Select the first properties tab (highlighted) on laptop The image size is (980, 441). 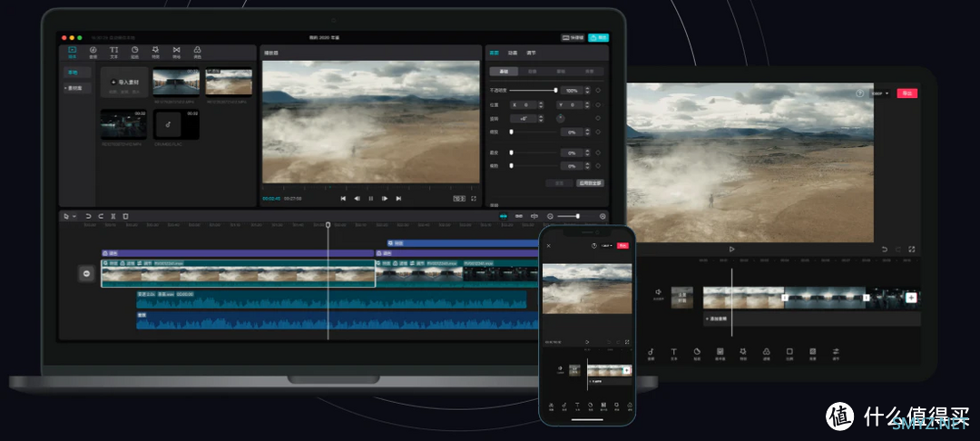(494, 54)
